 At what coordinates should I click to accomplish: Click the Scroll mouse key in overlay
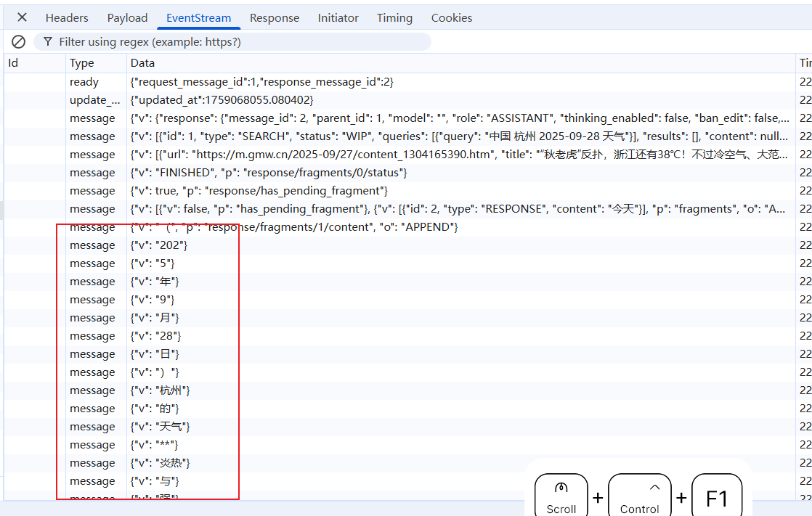[561, 495]
